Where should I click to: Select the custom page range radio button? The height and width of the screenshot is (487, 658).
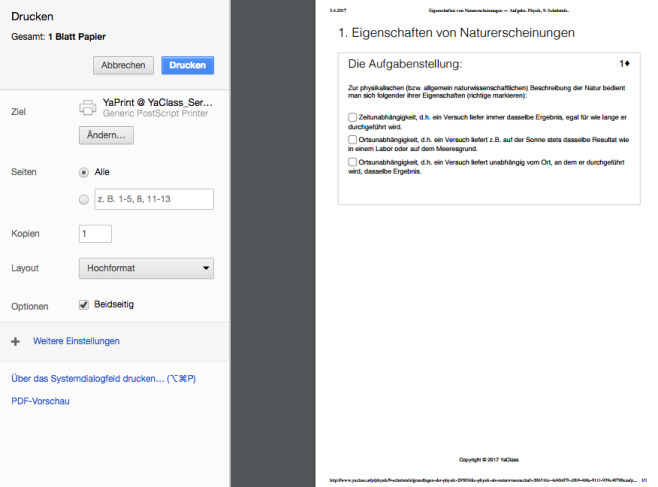click(84, 200)
